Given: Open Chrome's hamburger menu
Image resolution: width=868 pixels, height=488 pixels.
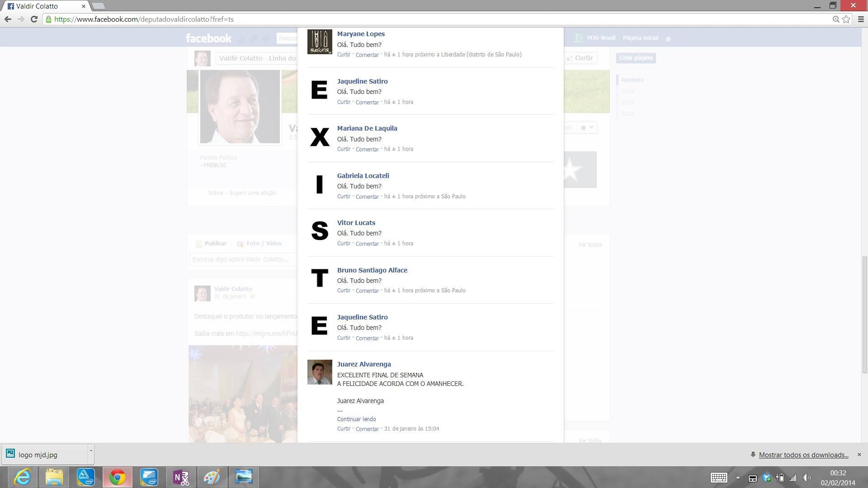Looking at the screenshot, I should (x=861, y=19).
